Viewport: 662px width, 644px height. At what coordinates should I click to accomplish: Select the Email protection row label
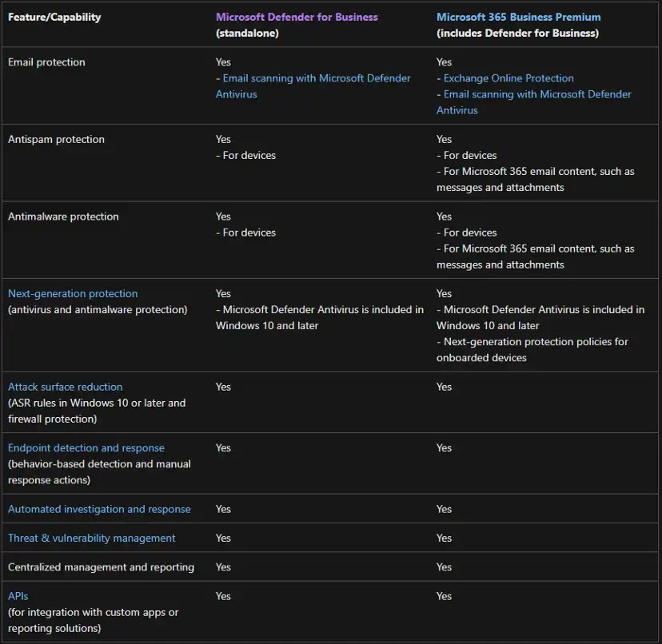point(46,62)
